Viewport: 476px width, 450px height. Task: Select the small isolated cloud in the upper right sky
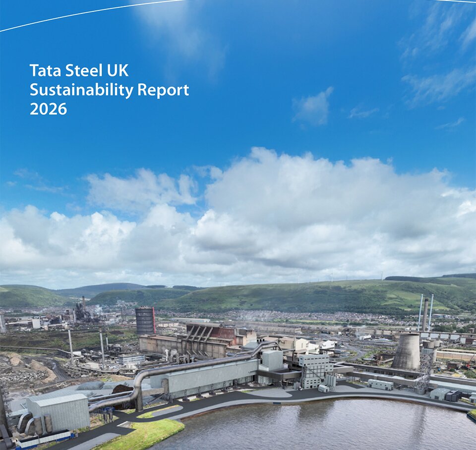coord(313,106)
